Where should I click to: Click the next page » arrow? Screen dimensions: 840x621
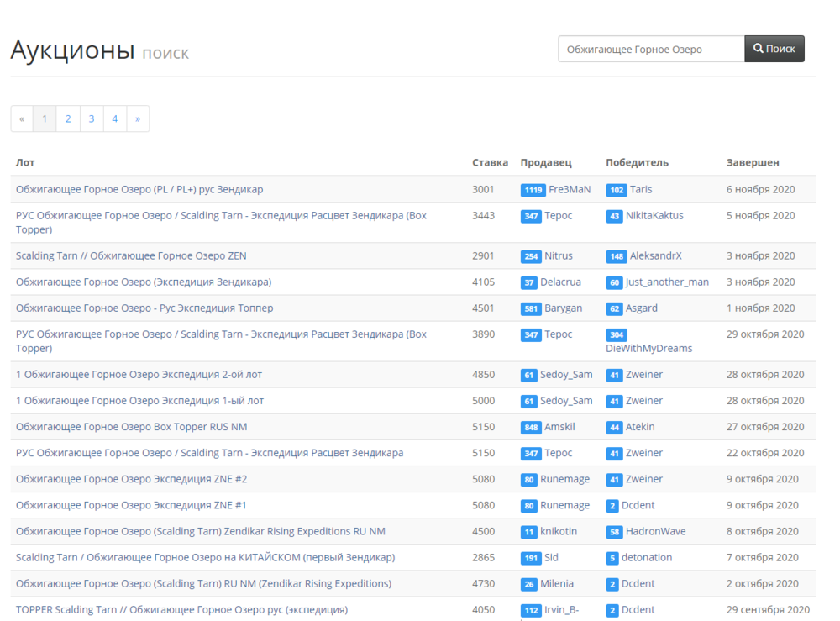tap(138, 118)
